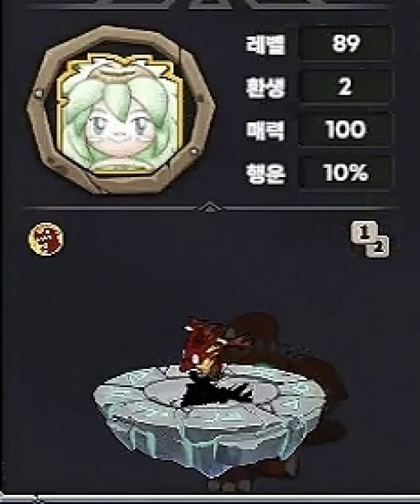Click the gold crown atop the portrait
This screenshot has height=504, width=420.
click(x=119, y=66)
